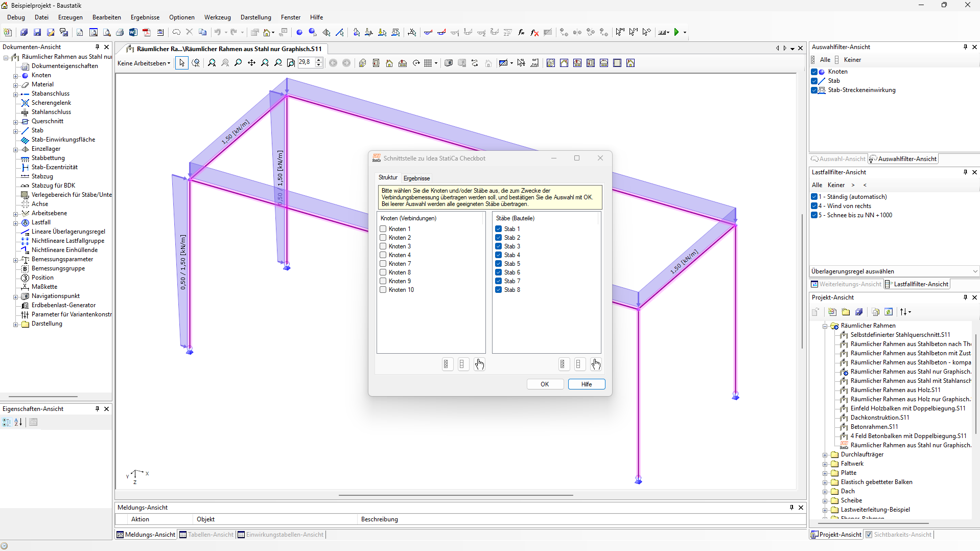This screenshot has height=551, width=980.
Task: Check the Knoten 4 checkbox
Action: point(383,255)
